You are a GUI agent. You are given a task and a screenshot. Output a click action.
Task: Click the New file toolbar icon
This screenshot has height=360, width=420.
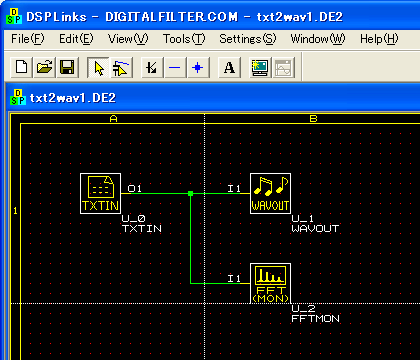pos(22,68)
